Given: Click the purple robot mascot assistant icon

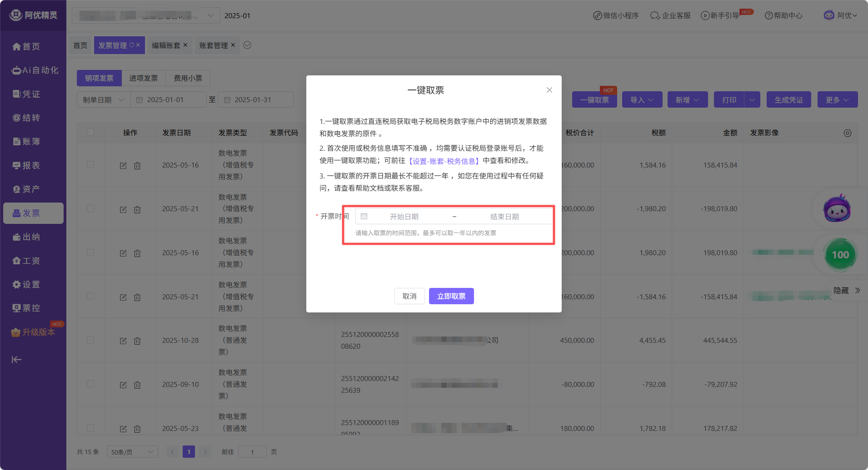Looking at the screenshot, I should 837,209.
